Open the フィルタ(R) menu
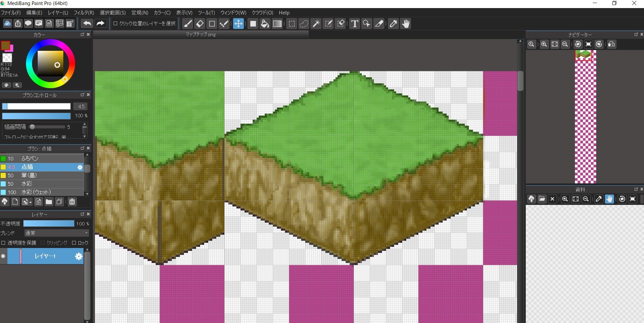Screen dimensions: 644x323 pyautogui.click(x=84, y=13)
